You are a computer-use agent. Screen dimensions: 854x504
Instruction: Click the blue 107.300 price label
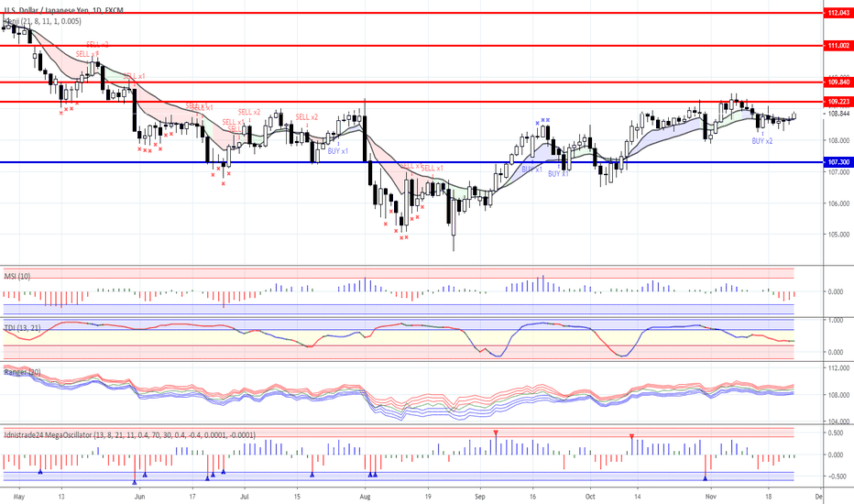(838, 162)
